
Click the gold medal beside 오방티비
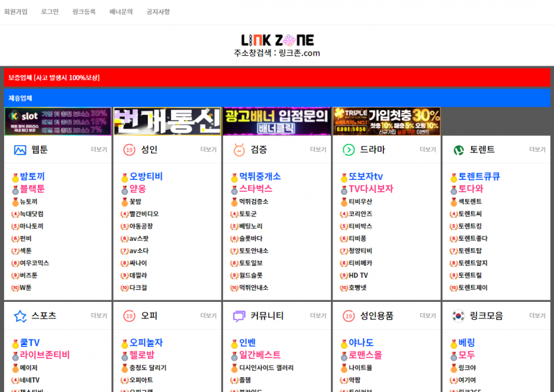click(x=125, y=177)
